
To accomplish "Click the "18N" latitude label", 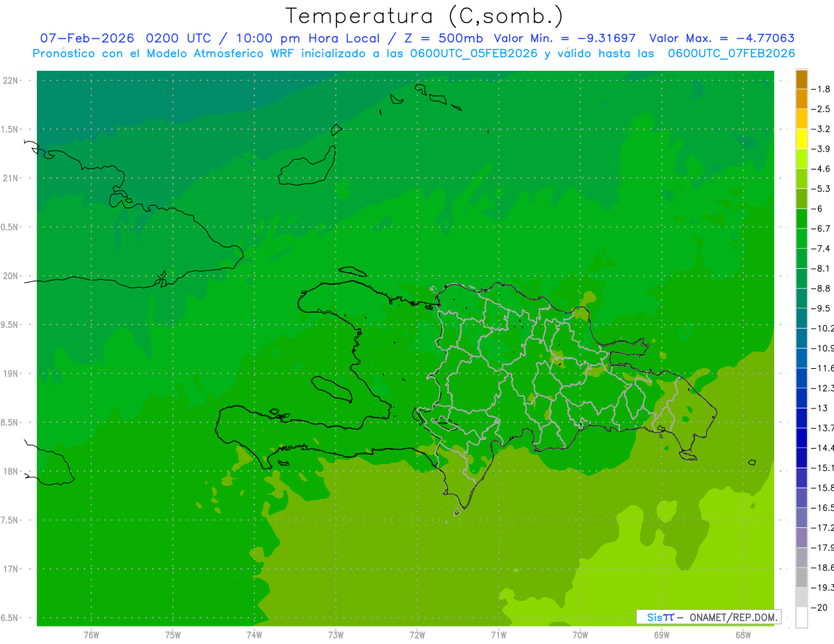I will pos(10,472).
